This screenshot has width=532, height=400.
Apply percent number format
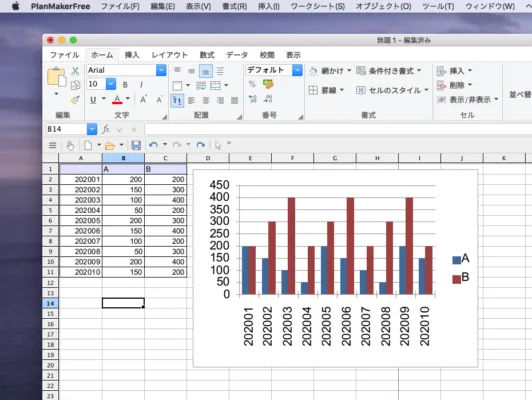[x=252, y=84]
